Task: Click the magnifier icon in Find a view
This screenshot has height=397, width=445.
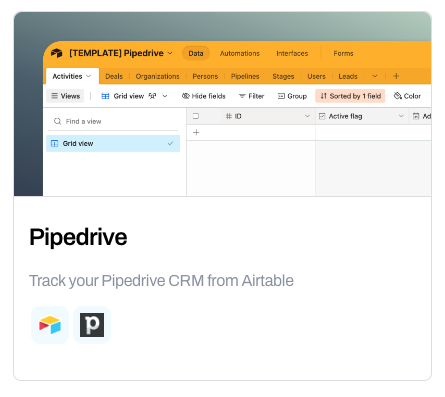Action: pos(58,121)
